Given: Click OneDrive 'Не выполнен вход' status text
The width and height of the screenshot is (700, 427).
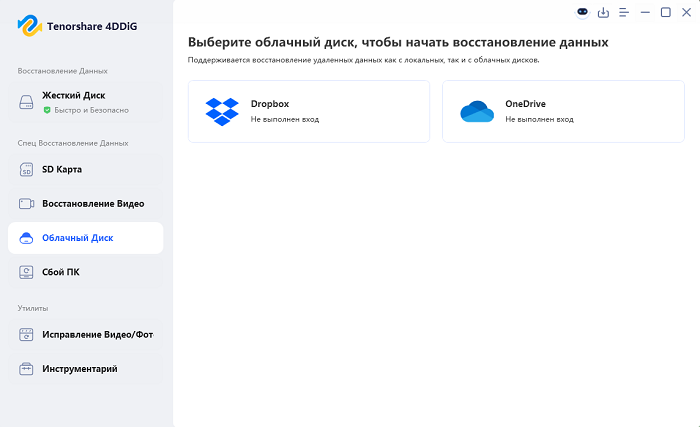Looking at the screenshot, I should 539,119.
